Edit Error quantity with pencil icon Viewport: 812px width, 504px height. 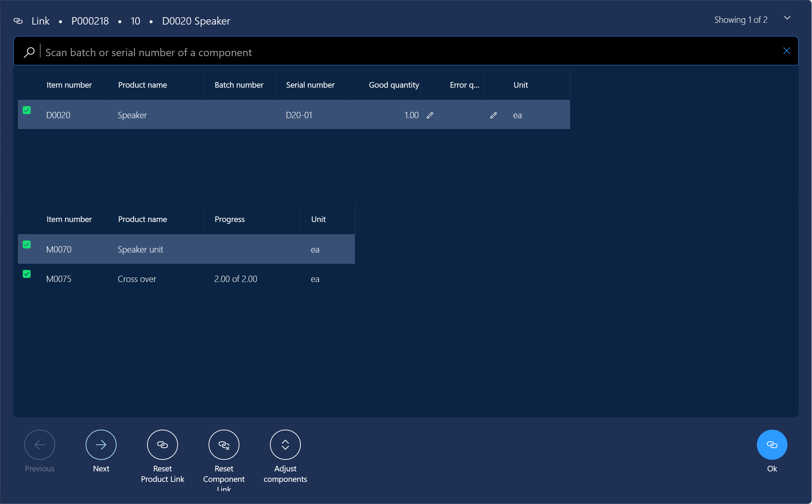tap(493, 115)
